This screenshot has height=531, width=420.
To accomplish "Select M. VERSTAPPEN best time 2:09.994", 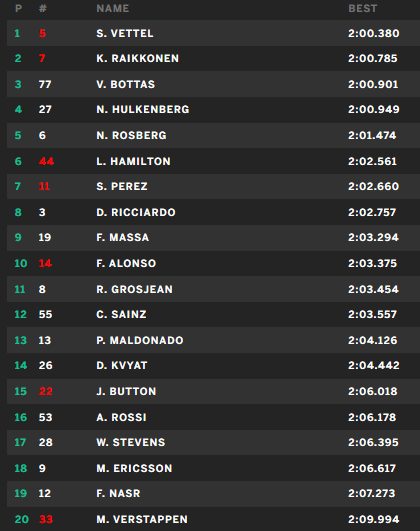I will pos(374,519).
